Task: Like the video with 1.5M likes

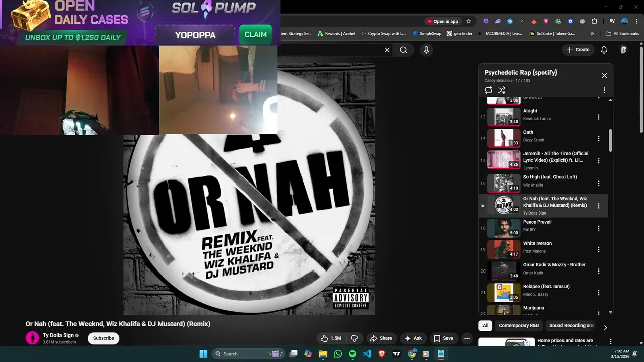Action: 331,338
